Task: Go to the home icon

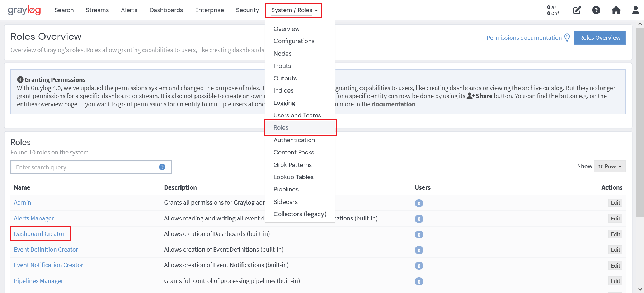Action: pos(616,10)
